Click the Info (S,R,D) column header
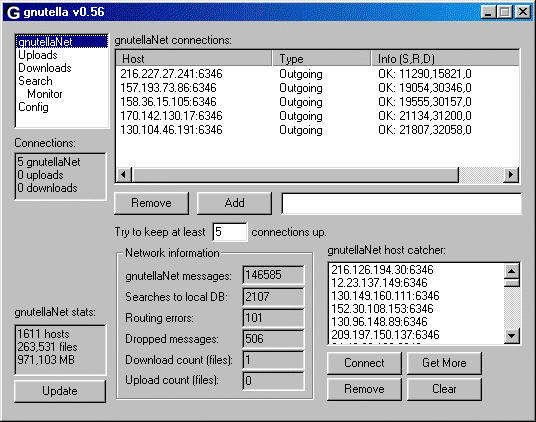This screenshot has width=536, height=422. [445, 59]
